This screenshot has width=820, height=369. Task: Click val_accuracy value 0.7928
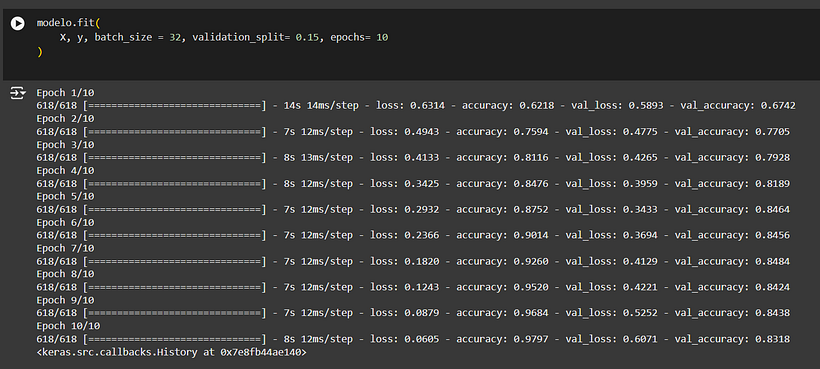coord(772,157)
